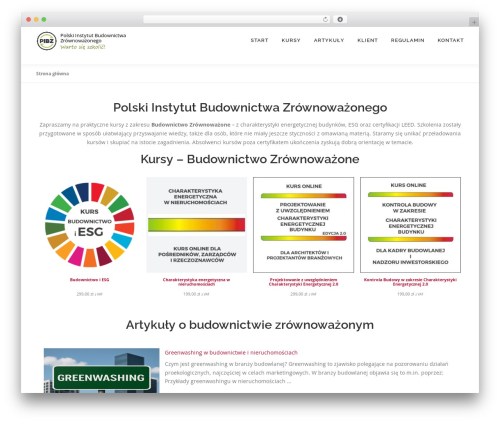The width and height of the screenshot is (500, 423).
Task: Open Projektowanie z uwzględnieniem charakterystyki course image
Action: (x=303, y=225)
